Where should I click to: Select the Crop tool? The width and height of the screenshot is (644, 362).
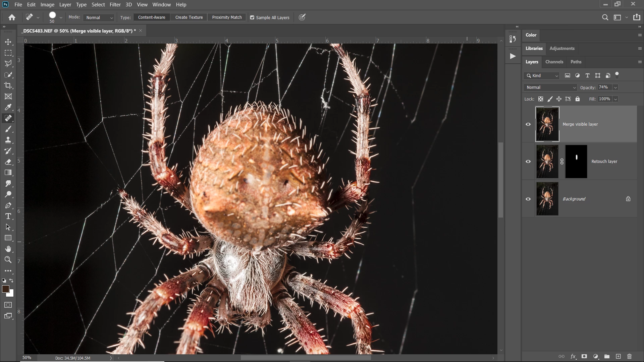point(8,85)
